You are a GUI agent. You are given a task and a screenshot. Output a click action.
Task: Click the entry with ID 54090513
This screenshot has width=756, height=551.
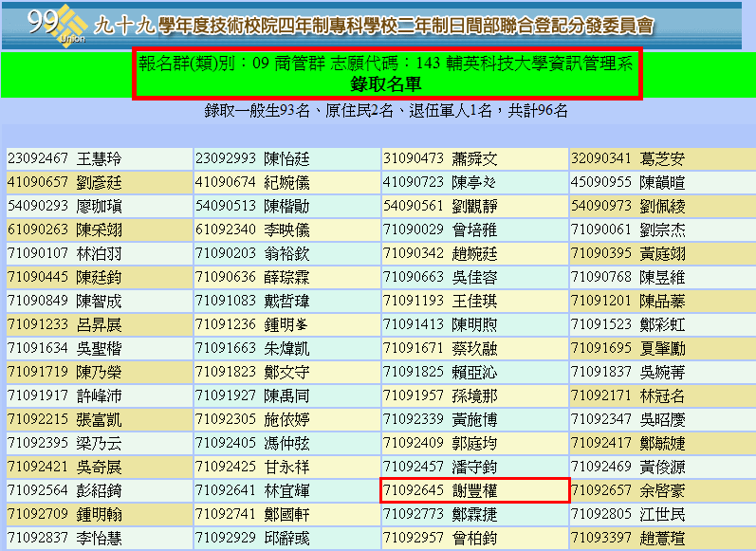click(286, 207)
